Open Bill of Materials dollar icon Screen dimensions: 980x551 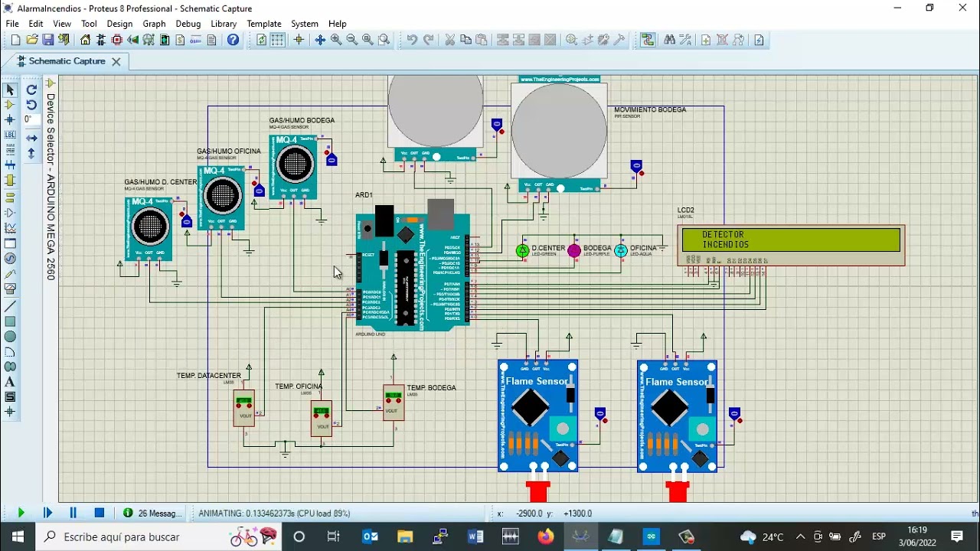click(180, 40)
